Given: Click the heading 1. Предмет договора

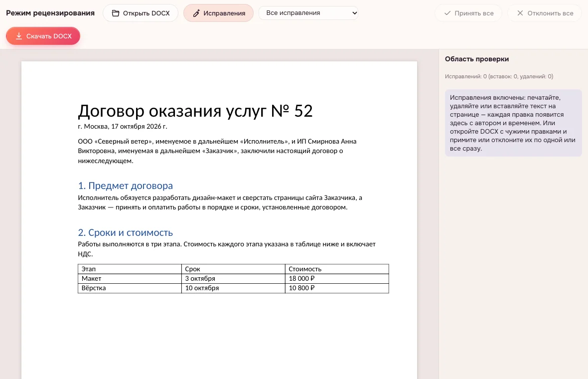Looking at the screenshot, I should 125,186.
